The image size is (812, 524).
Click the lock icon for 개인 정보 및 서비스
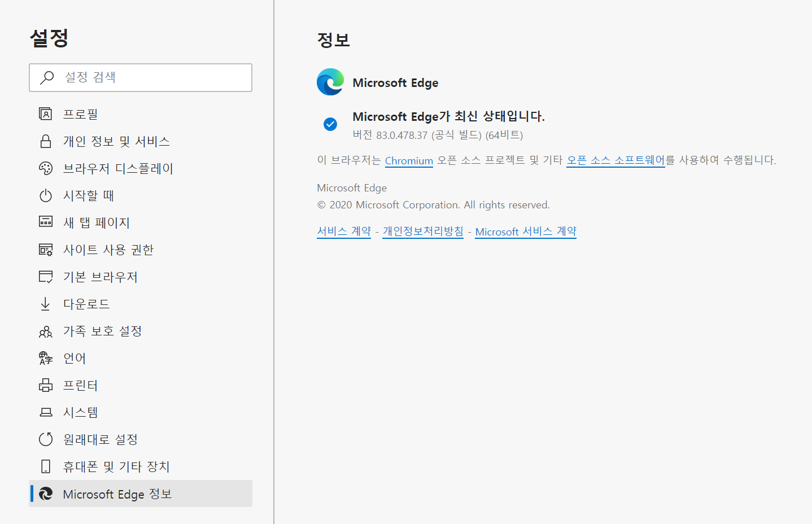[x=46, y=141]
